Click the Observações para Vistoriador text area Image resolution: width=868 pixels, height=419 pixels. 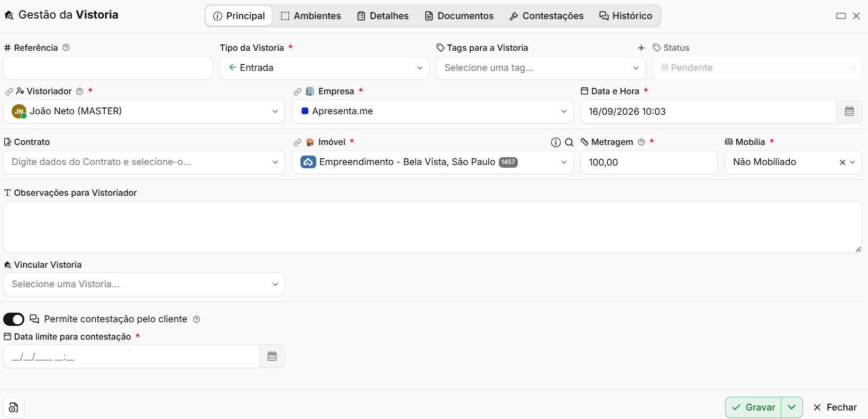pyautogui.click(x=433, y=227)
